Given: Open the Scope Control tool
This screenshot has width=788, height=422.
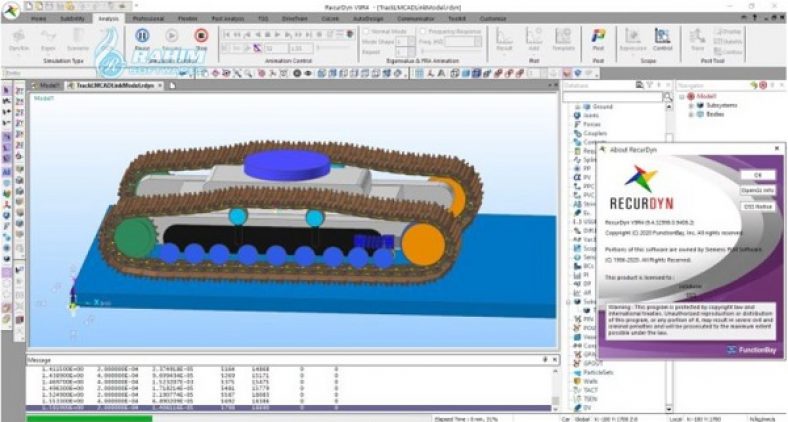Looking at the screenshot, I should [662, 36].
